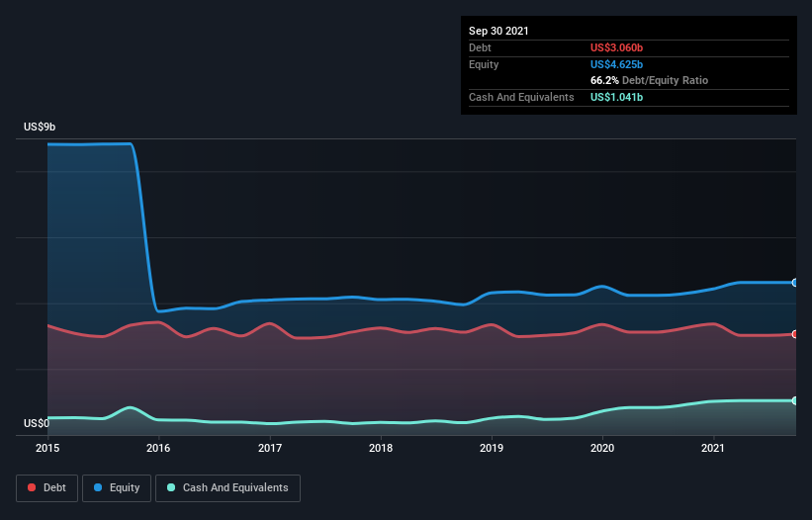Select the 2016 x-axis label
This screenshot has width=812, height=520.
pos(158,448)
